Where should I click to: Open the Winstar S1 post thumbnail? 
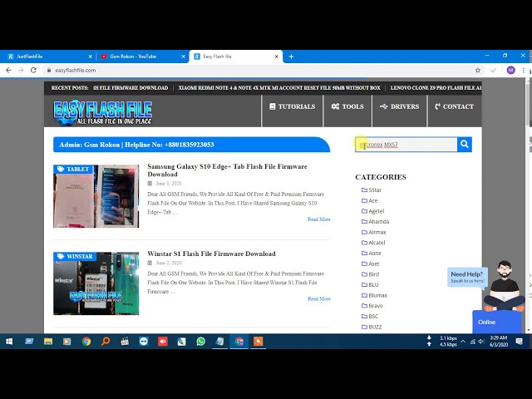click(x=96, y=283)
